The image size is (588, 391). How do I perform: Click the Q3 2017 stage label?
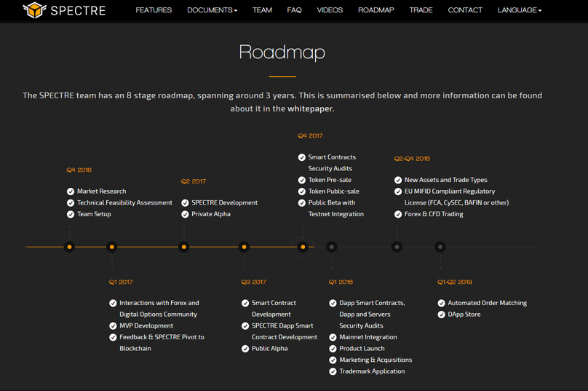[x=254, y=282]
